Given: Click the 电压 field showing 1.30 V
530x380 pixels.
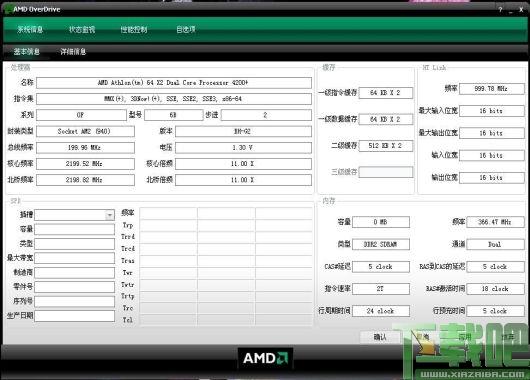Looking at the screenshot, I should [x=243, y=147].
